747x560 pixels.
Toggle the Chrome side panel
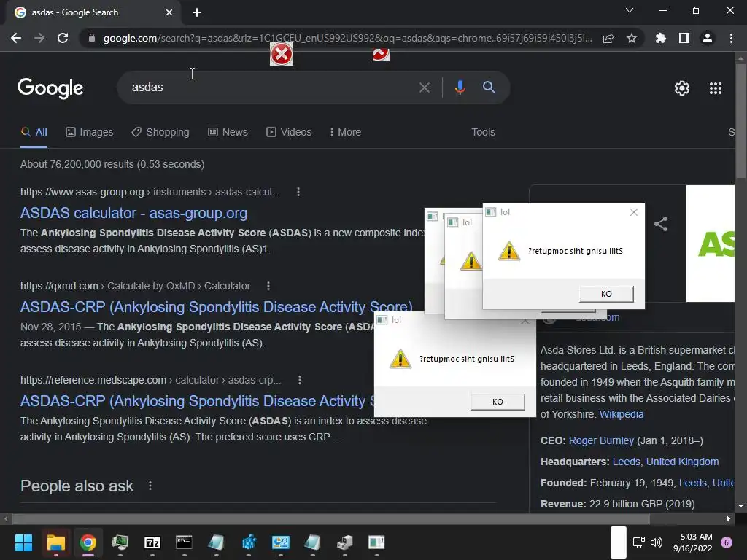pos(684,38)
